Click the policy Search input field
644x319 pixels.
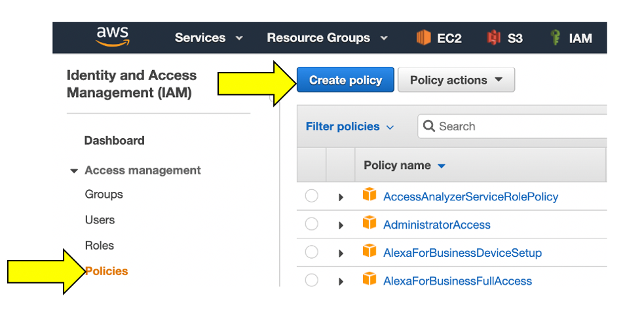coord(518,126)
